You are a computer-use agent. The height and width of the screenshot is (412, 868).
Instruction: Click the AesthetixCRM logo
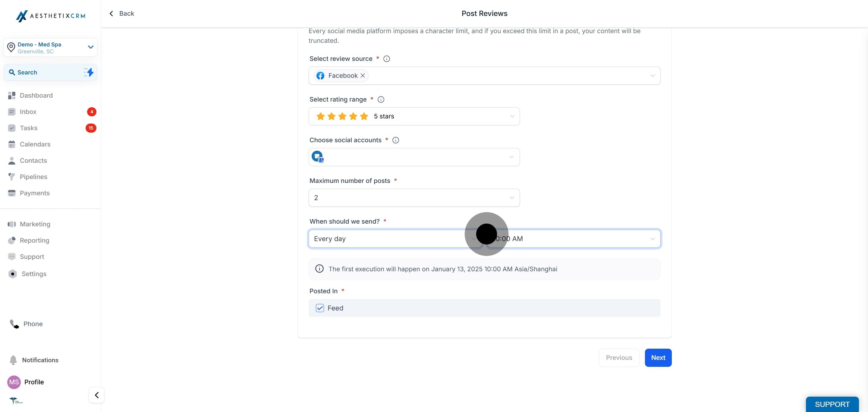tap(51, 16)
